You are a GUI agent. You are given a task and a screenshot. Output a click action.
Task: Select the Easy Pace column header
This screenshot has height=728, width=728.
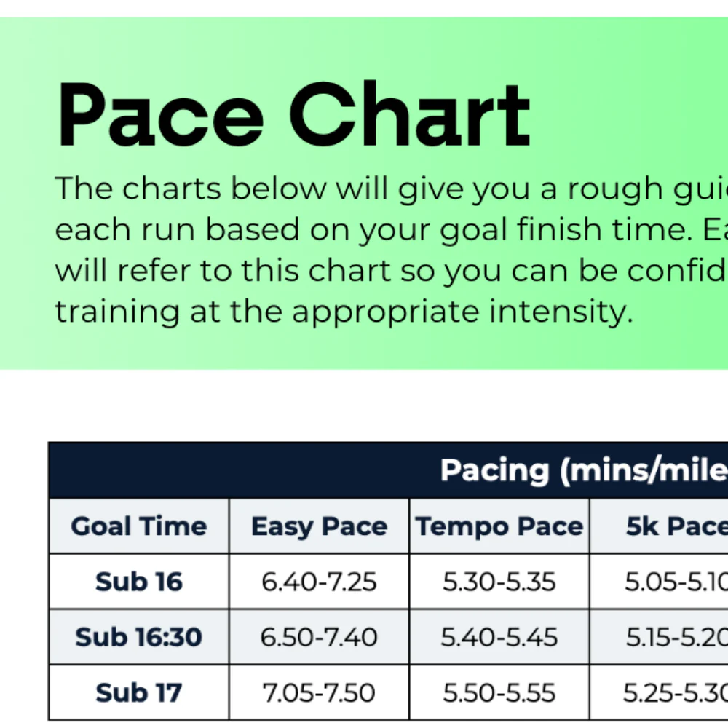click(319, 526)
